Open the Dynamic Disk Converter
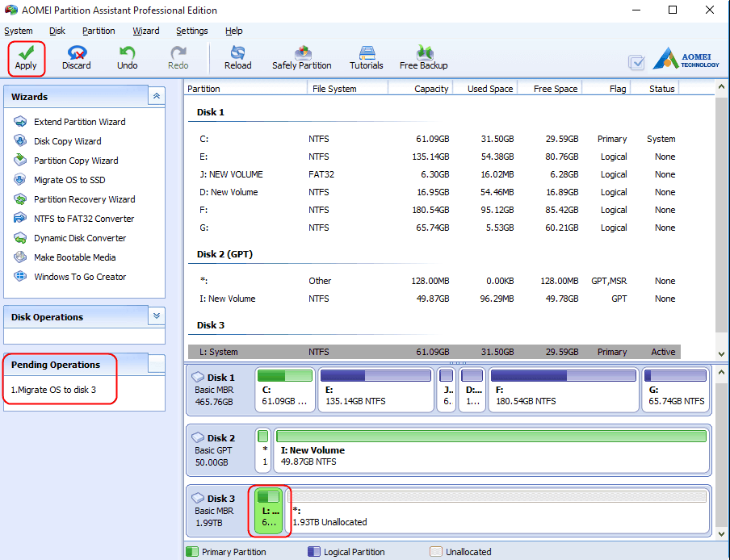Screen dimensions: 730x560 pos(80,238)
